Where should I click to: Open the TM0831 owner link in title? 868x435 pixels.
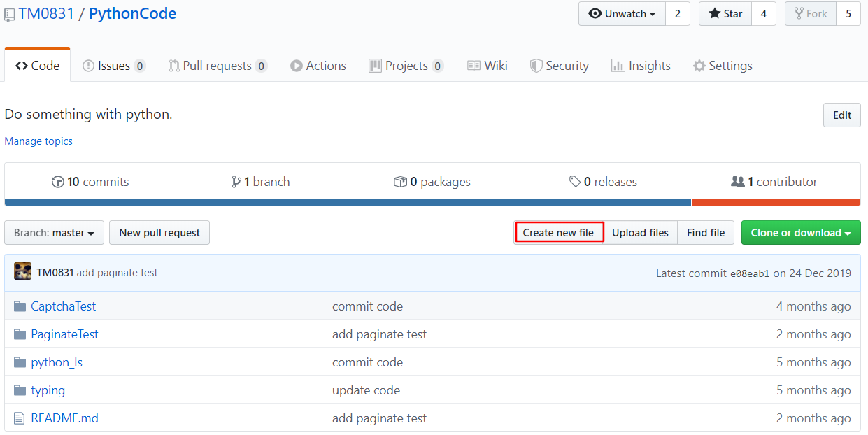[x=46, y=13]
